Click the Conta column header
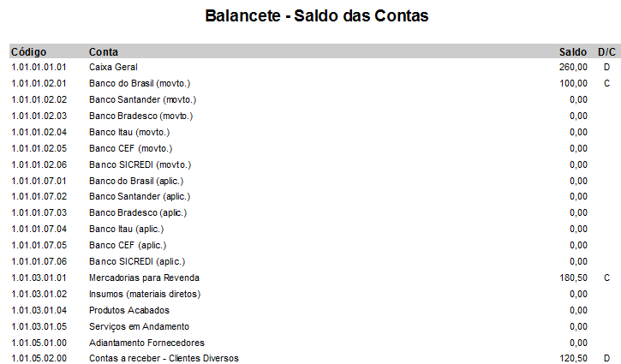 click(x=104, y=51)
